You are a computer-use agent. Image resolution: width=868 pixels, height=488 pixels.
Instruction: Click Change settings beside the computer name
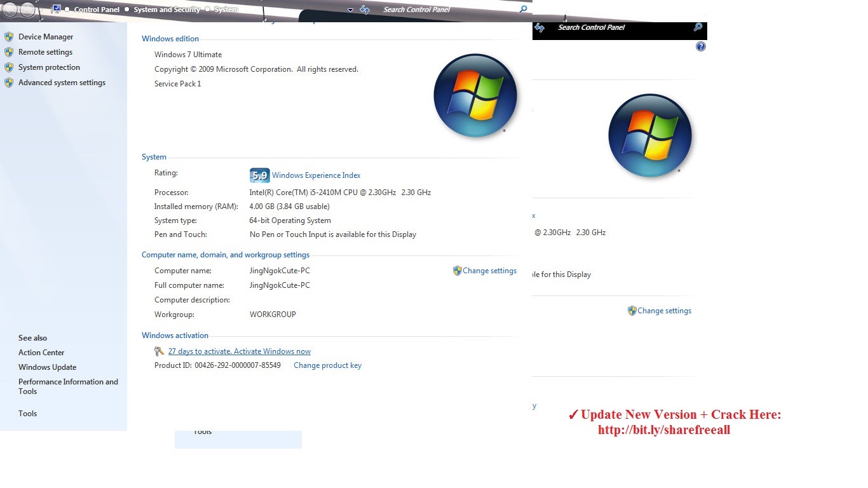(489, 271)
